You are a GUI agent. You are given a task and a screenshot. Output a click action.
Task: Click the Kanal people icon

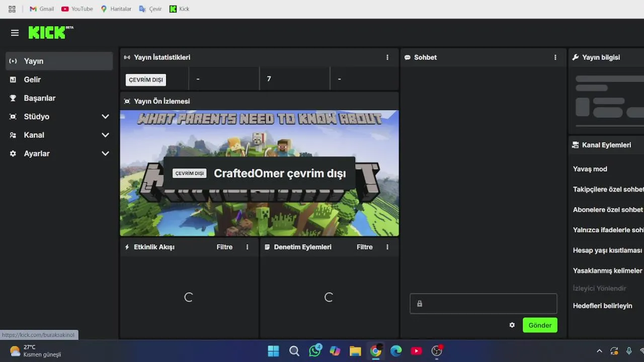point(13,135)
